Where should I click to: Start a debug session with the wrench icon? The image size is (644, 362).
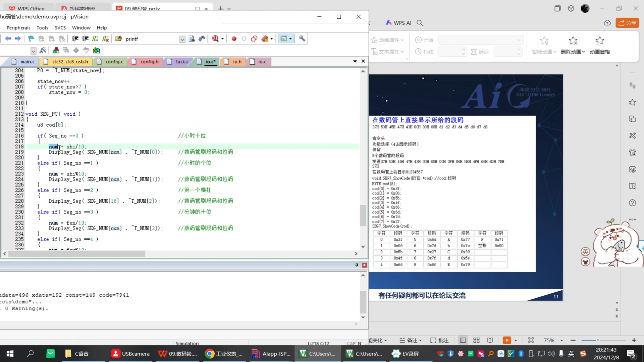pyautogui.click(x=302, y=38)
